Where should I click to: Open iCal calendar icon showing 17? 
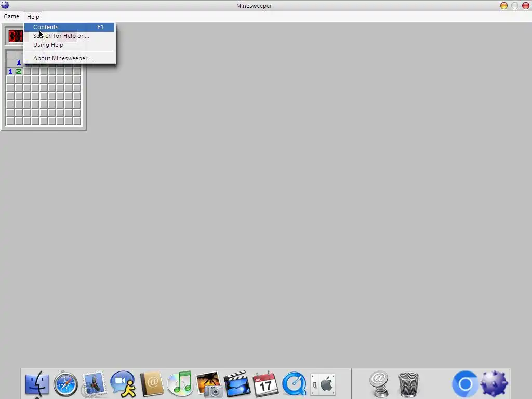(265, 384)
